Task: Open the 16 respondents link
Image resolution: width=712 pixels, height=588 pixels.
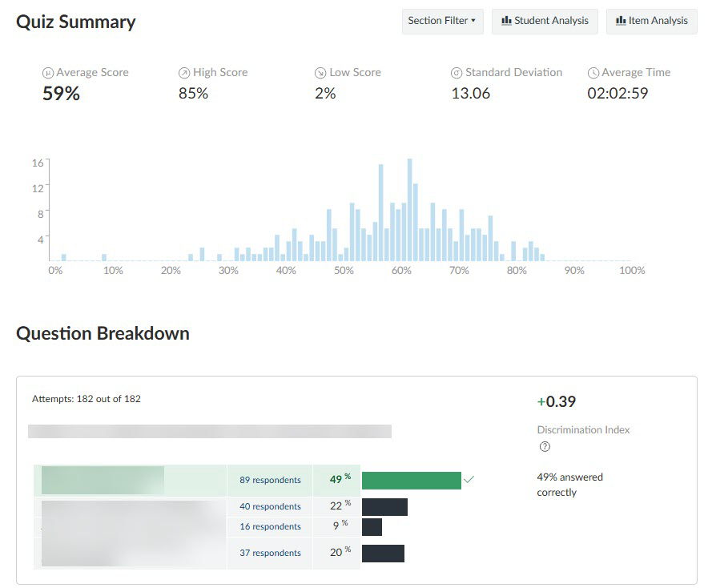Action: coord(270,526)
